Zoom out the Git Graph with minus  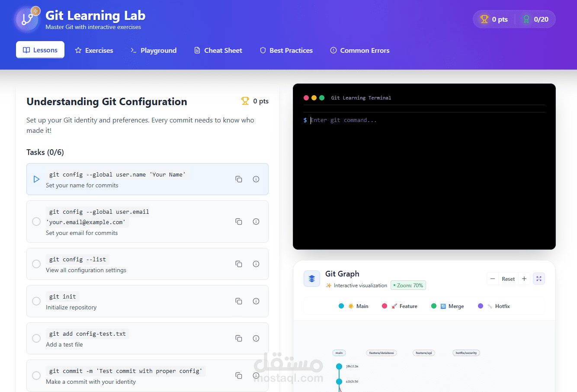tap(493, 279)
